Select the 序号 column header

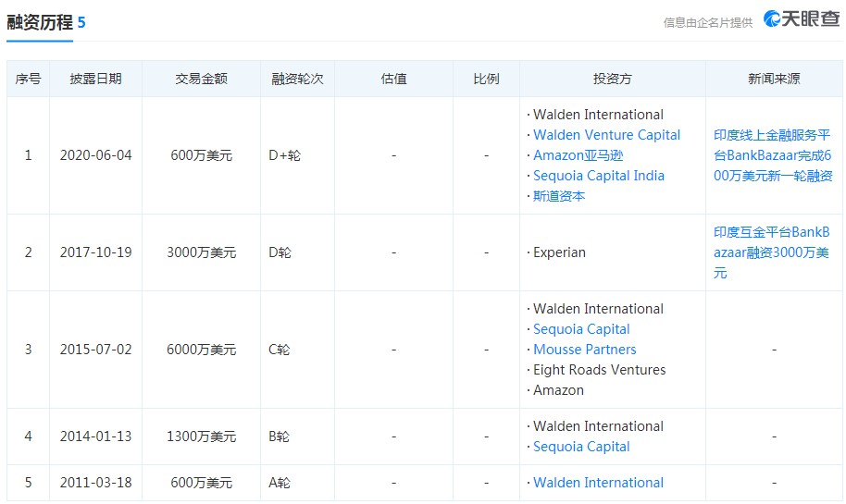click(x=28, y=79)
